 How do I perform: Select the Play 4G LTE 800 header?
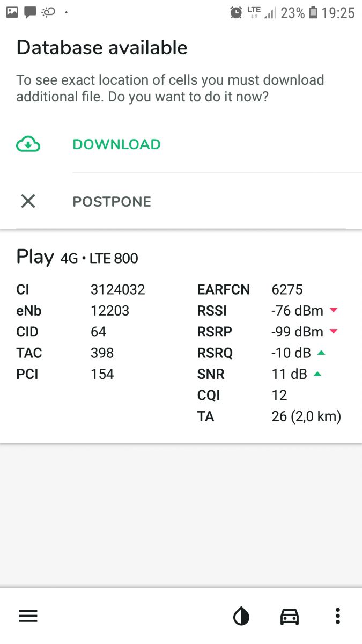(x=77, y=257)
